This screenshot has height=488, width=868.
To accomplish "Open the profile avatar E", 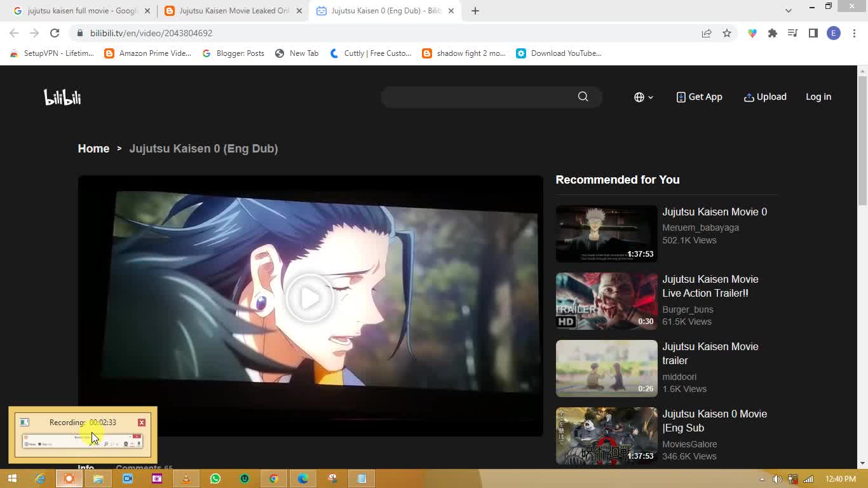I will [834, 33].
